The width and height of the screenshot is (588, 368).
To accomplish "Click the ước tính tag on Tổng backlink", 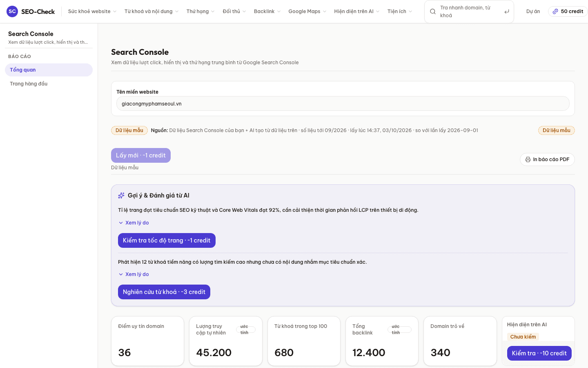I will 399,330.
